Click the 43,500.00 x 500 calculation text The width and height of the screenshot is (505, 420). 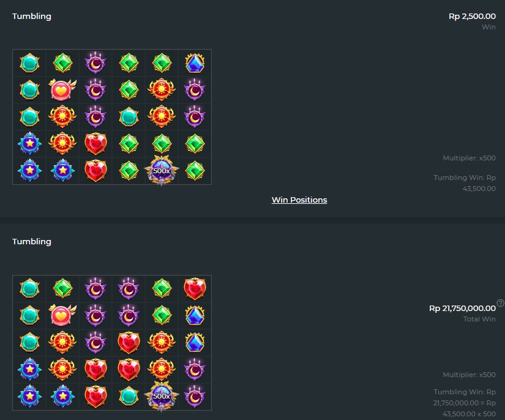[x=469, y=414]
